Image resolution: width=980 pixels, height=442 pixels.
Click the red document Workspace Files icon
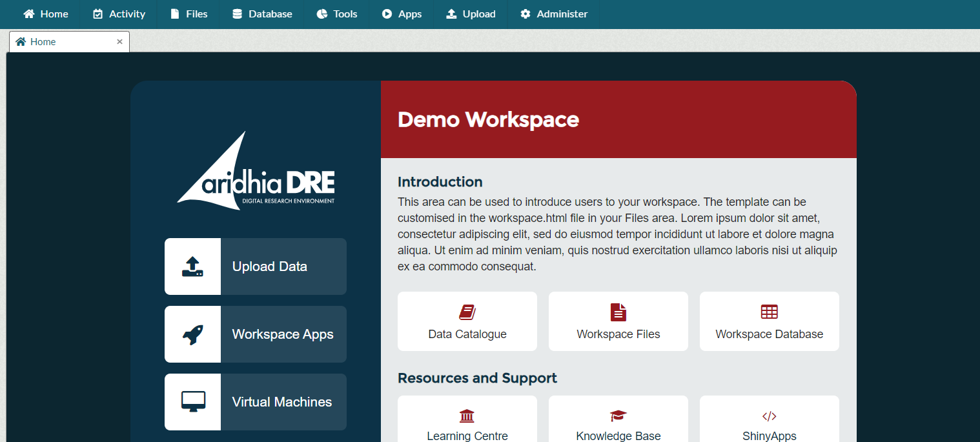618,312
